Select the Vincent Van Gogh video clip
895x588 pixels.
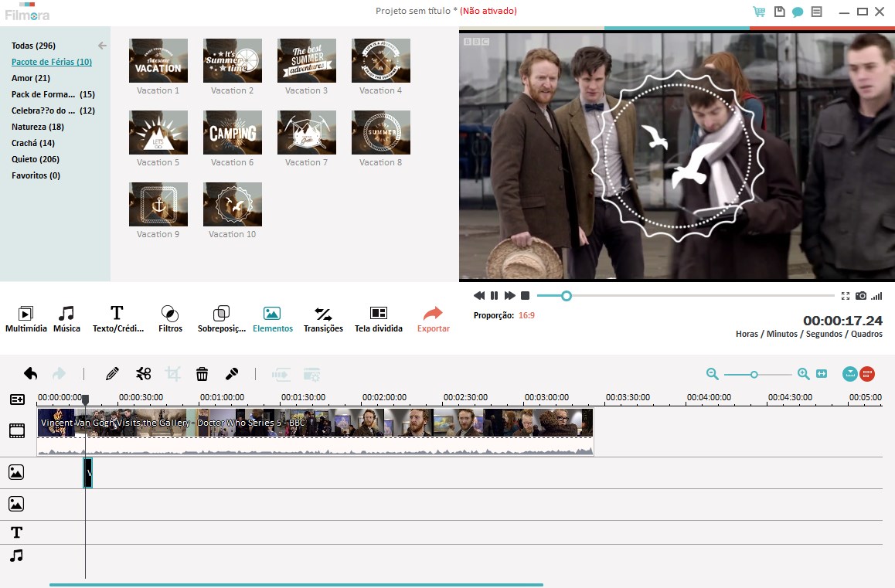coord(315,431)
